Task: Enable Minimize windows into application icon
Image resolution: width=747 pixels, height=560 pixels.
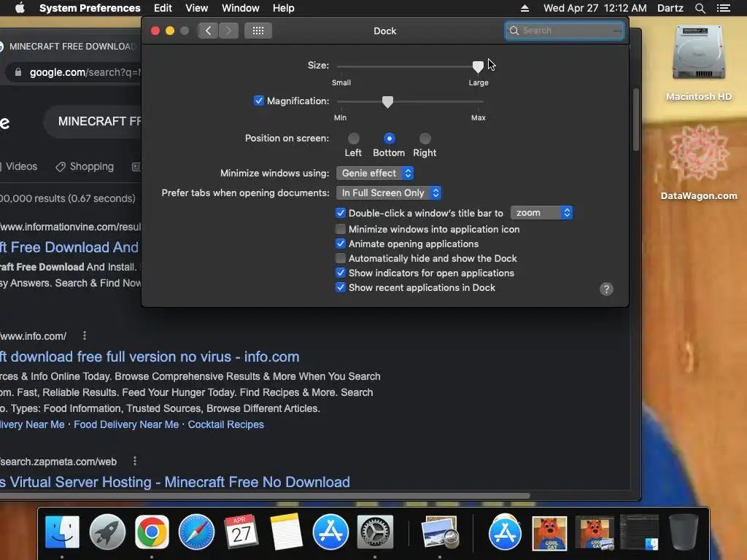Action: (x=340, y=229)
